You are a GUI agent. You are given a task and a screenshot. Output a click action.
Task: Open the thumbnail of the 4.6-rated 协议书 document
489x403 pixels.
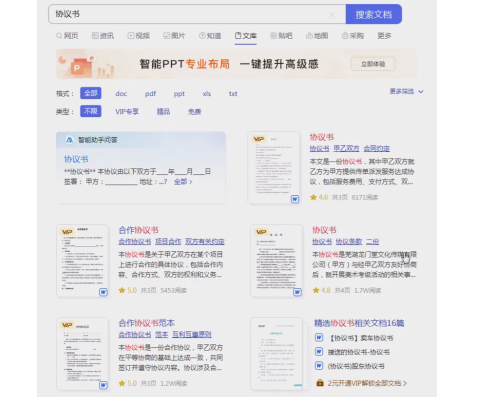coord(274,168)
